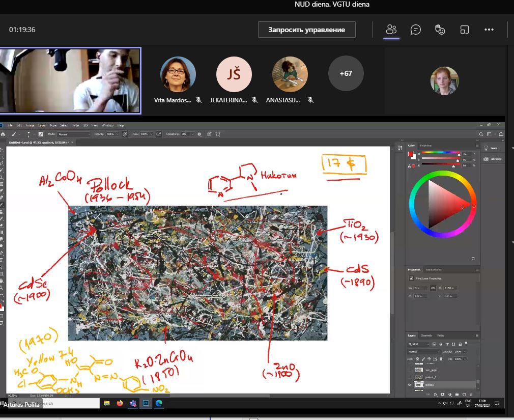This screenshot has height=420, width=514.
Task: Open Teams breakout rooms icon
Action: (465, 30)
